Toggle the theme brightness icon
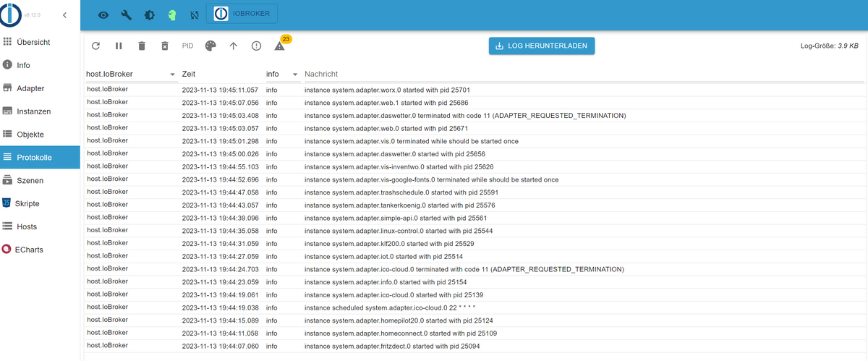Viewport: 868px width, 361px height. pyautogui.click(x=149, y=14)
